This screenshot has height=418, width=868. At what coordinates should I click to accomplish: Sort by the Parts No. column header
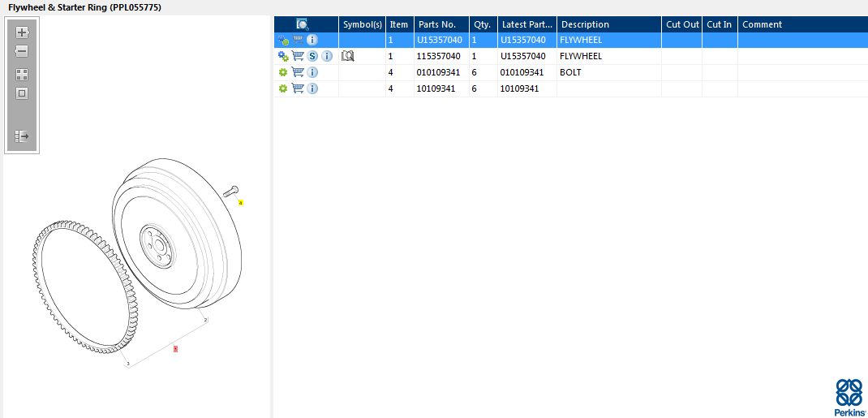tap(442, 24)
